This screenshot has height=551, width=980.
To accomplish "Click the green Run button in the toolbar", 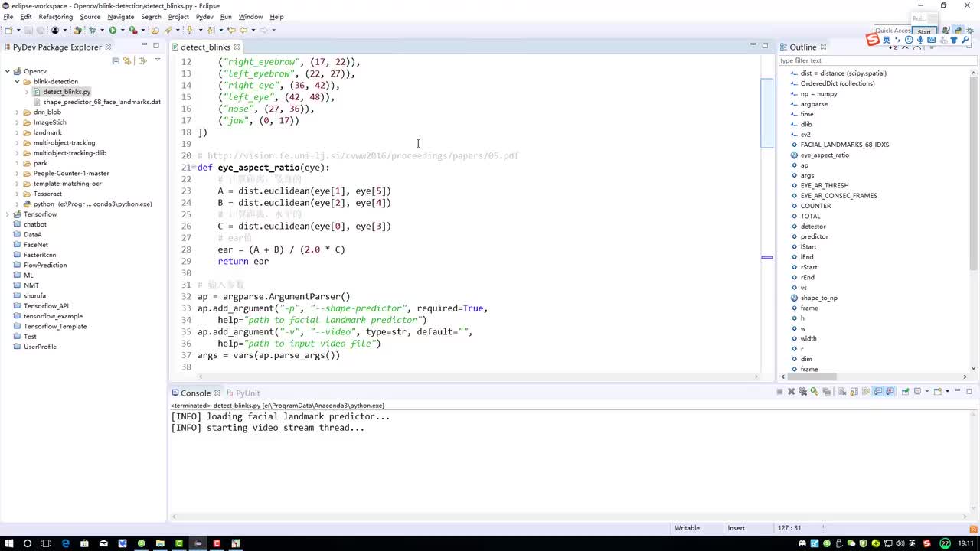I will [x=113, y=30].
